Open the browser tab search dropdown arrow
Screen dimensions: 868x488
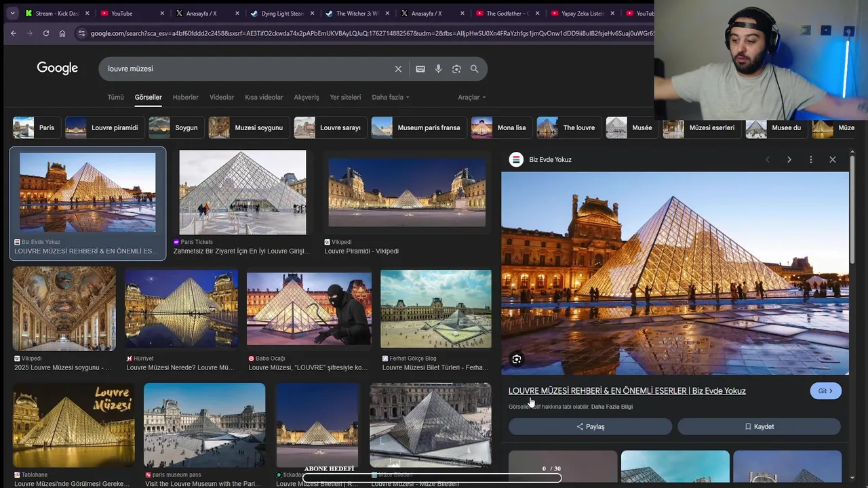(12, 13)
